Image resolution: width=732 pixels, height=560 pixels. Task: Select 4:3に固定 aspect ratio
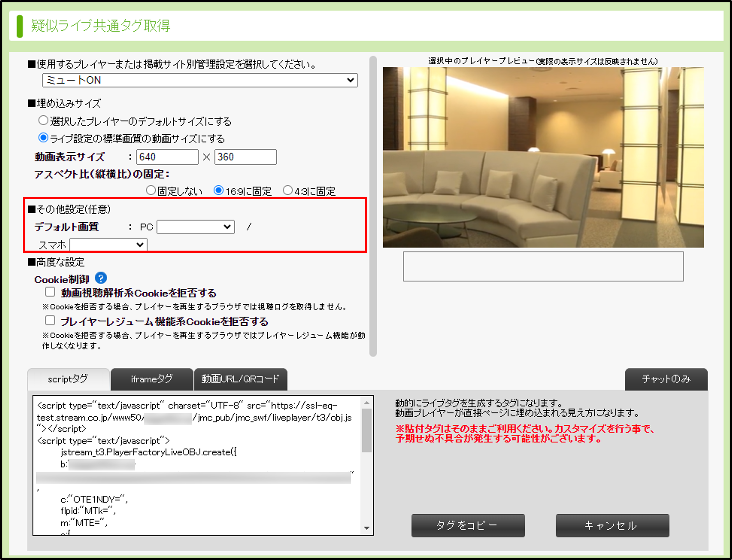(288, 190)
